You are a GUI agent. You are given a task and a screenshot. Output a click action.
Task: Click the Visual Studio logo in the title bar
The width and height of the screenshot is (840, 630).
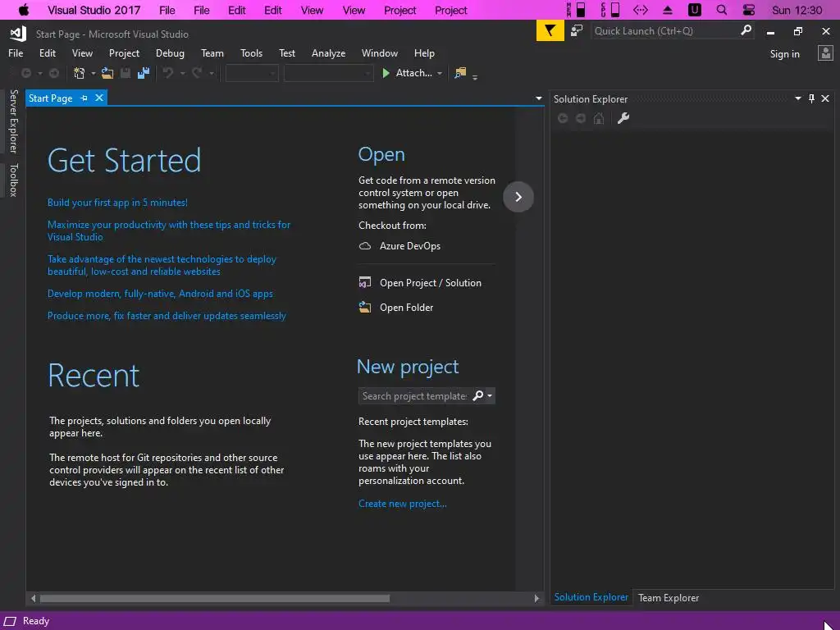click(18, 34)
